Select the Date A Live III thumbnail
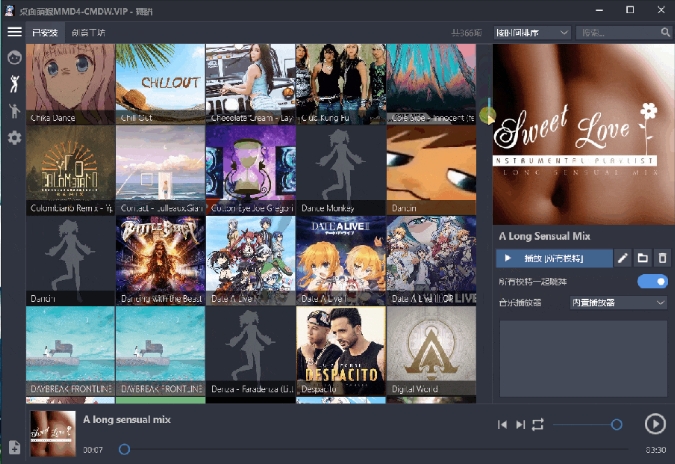The width and height of the screenshot is (675, 464). 431,261
